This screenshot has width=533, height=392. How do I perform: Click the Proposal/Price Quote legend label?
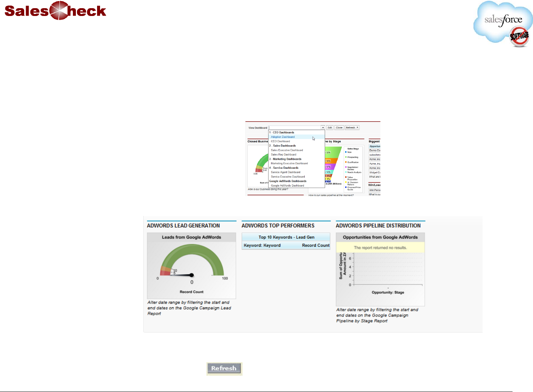click(354, 188)
